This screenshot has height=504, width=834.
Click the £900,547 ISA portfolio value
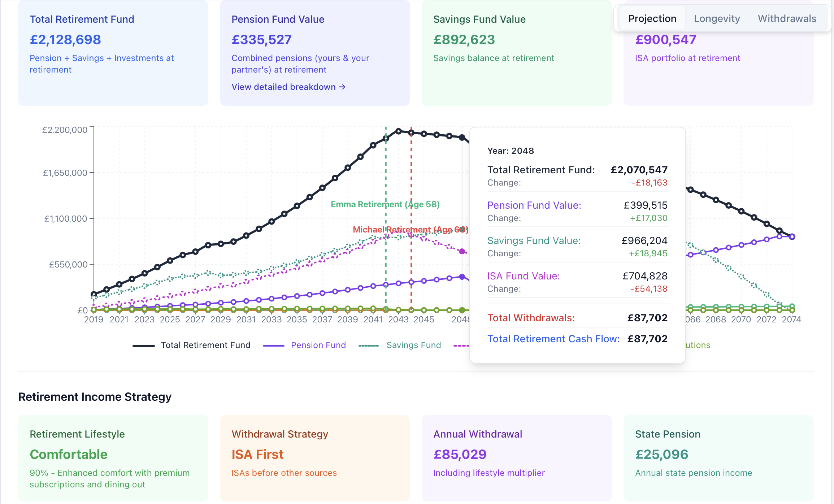coord(665,39)
